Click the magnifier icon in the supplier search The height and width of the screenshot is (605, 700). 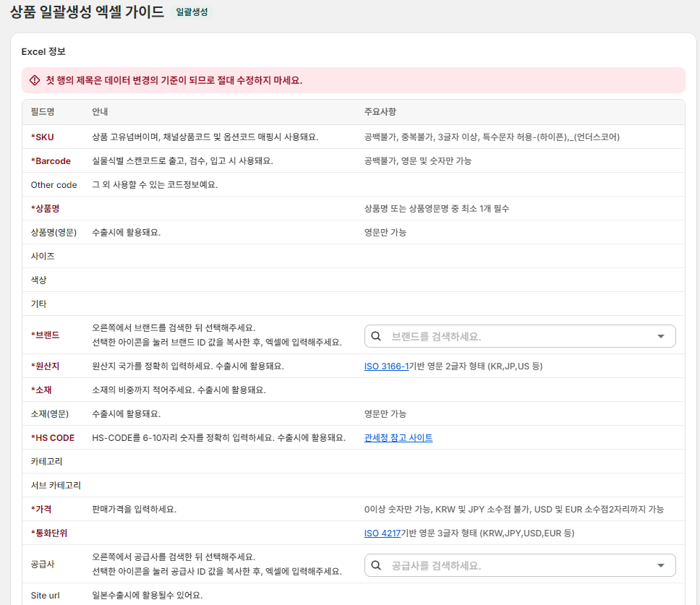(x=376, y=565)
